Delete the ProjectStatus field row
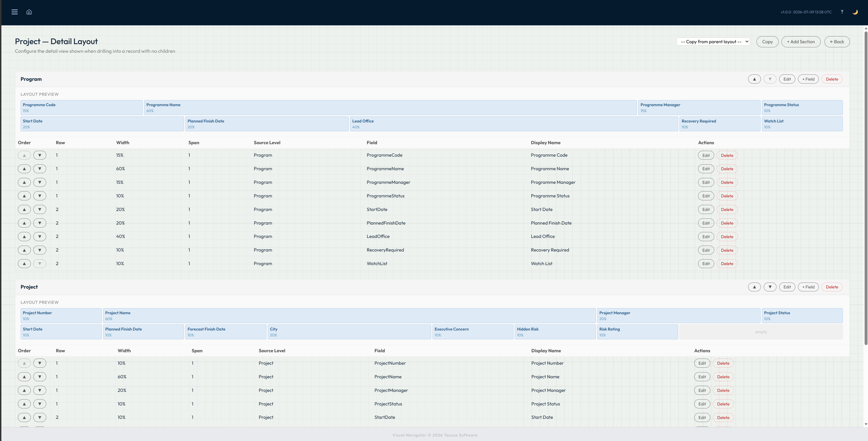 tap(723, 404)
